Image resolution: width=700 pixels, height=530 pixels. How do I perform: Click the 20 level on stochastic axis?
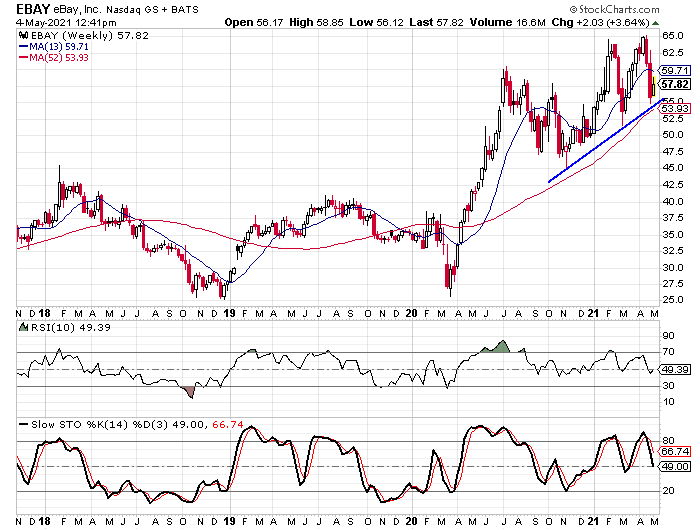pyautogui.click(x=668, y=491)
